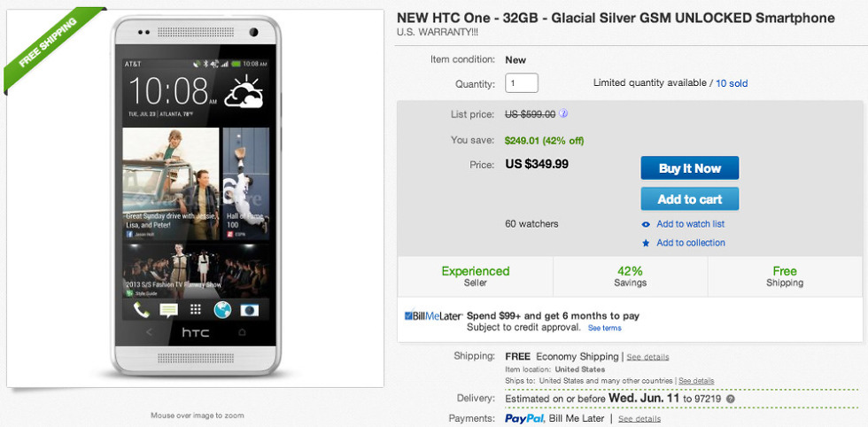Click Add to collection link

[x=690, y=243]
